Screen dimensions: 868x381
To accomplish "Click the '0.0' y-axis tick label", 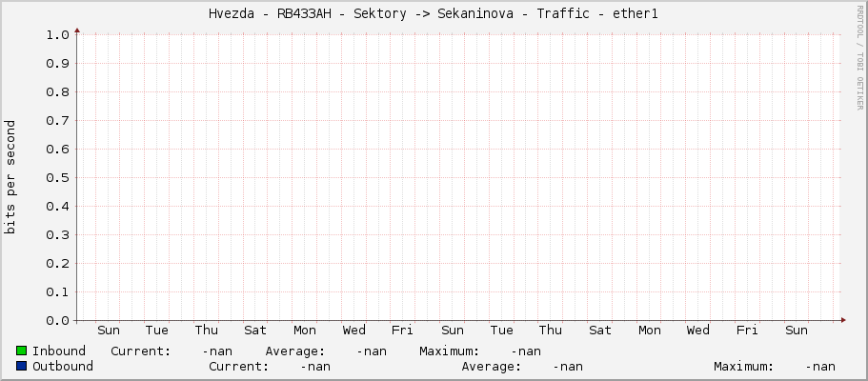I will (57, 321).
